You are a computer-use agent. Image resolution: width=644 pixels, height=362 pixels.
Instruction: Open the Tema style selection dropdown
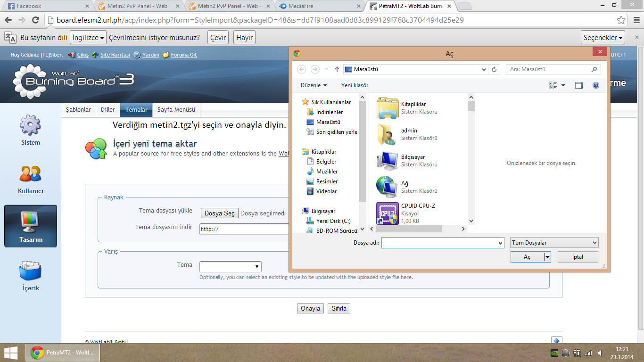coord(231,266)
